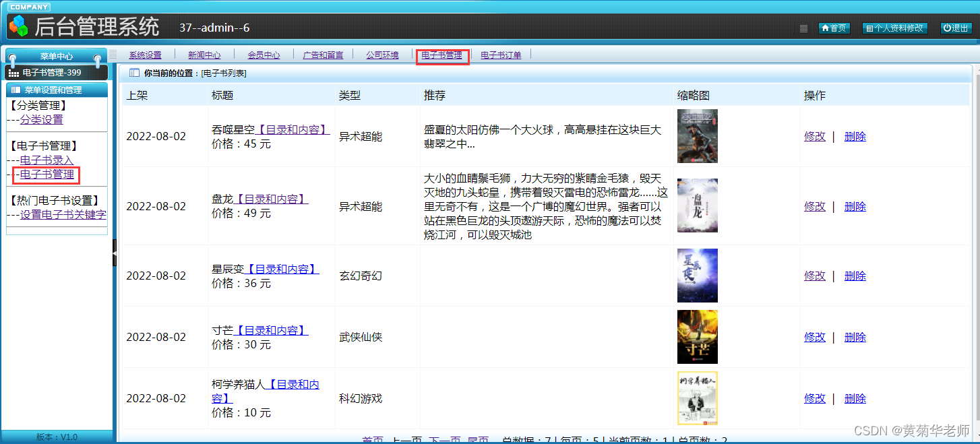
Task: Click the striped grip icon left of 首页
Action: pyautogui.click(x=803, y=29)
